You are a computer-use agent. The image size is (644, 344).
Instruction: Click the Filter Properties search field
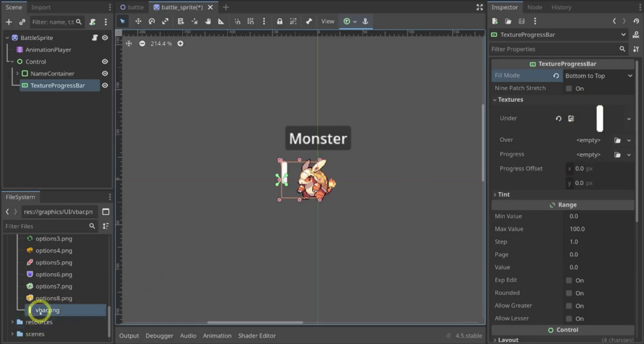pyautogui.click(x=558, y=49)
